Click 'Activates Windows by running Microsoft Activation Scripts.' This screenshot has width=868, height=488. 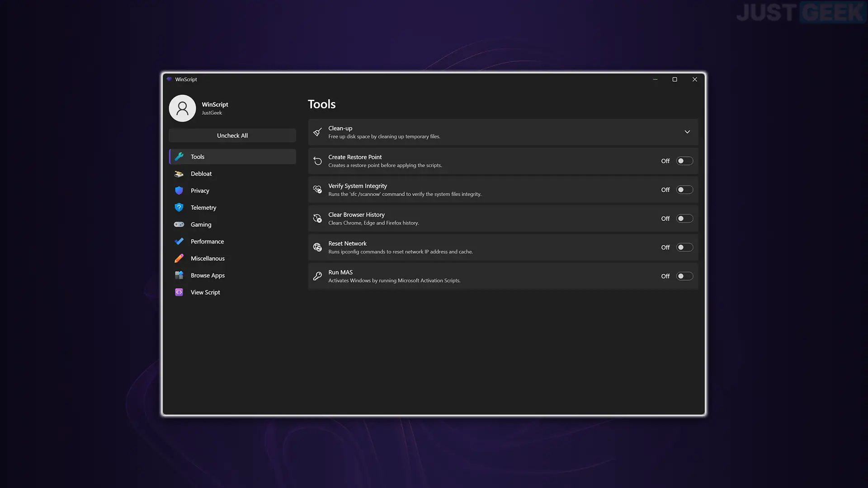pyautogui.click(x=394, y=281)
